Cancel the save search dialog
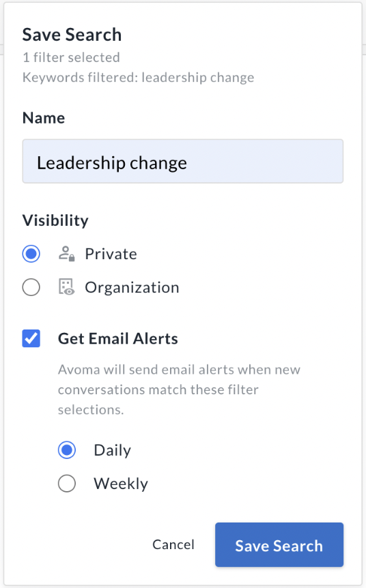The height and width of the screenshot is (588, 366). pos(173,544)
